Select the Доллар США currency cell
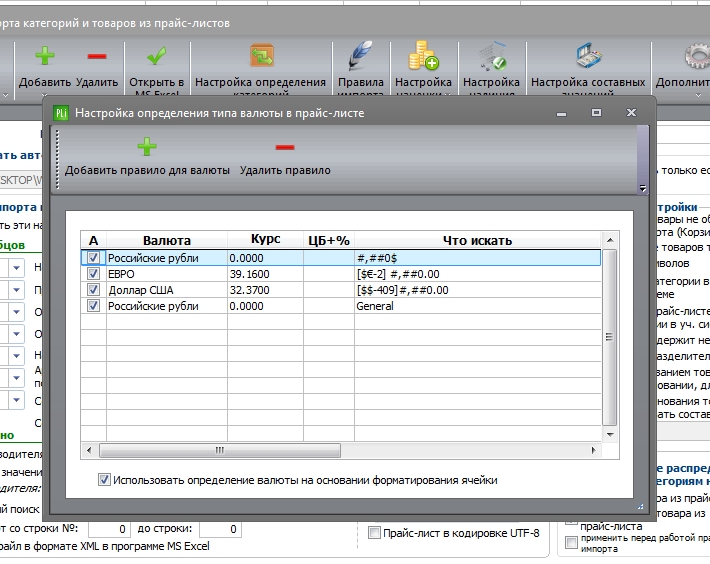Viewport: 710px width, 564px height. tap(167, 290)
